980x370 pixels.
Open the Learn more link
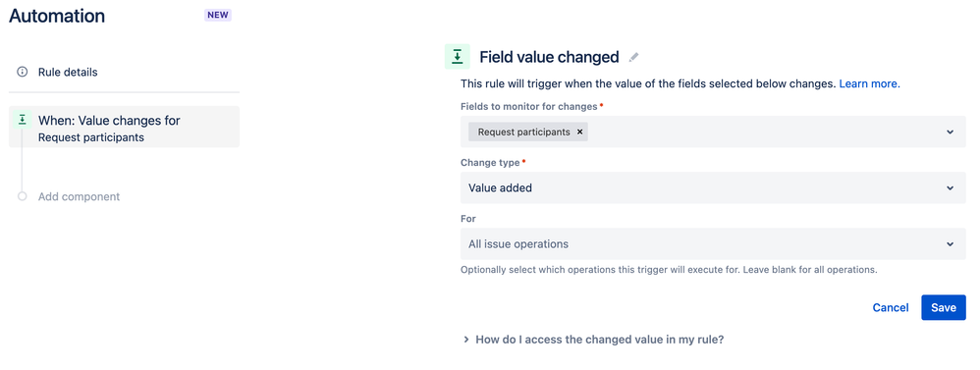coord(869,83)
